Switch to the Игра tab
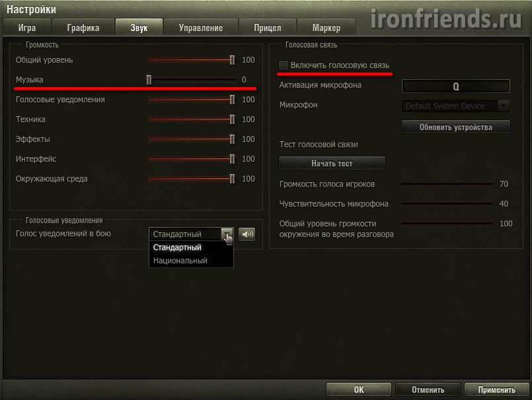This screenshot has width=532, height=400. click(x=27, y=28)
